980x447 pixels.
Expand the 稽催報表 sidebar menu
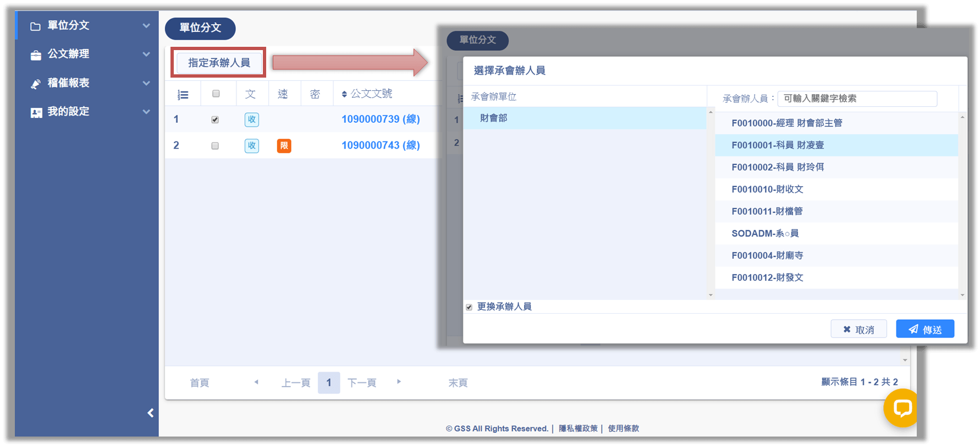[x=88, y=83]
